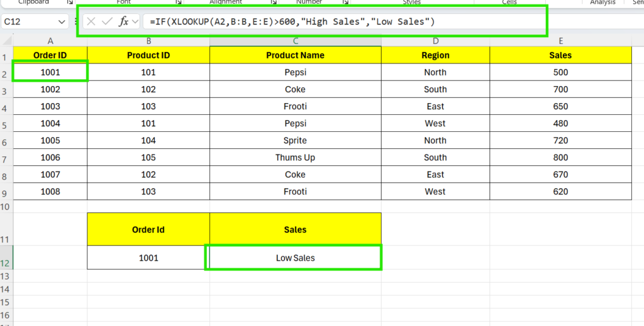The width and height of the screenshot is (644, 326).
Task: Select the Sales value 700
Action: pos(560,89)
